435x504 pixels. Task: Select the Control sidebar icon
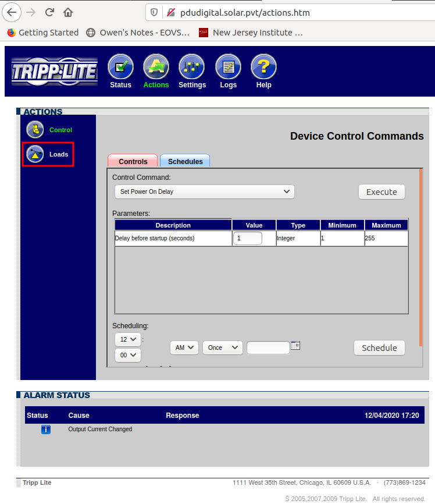coord(35,130)
